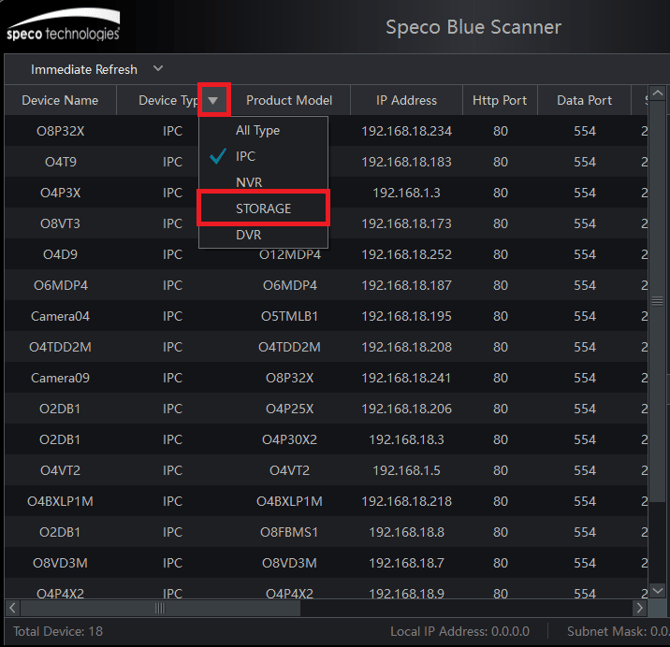Viewport: 670px width, 647px height.
Task: Click the horizontal scrollbar left arrow
Action: (13, 607)
